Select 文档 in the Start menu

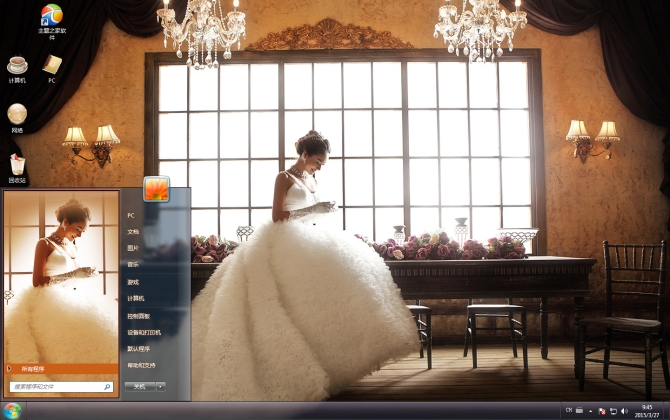click(133, 231)
